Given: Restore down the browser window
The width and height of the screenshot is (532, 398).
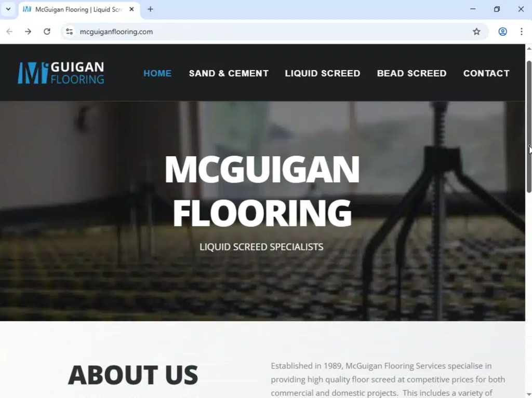Looking at the screenshot, I should pyautogui.click(x=497, y=9).
